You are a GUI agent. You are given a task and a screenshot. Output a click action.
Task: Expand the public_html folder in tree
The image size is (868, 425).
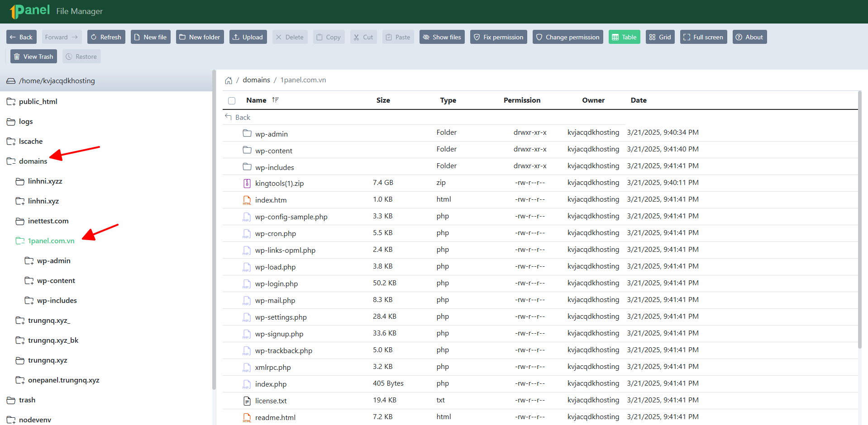point(11,102)
